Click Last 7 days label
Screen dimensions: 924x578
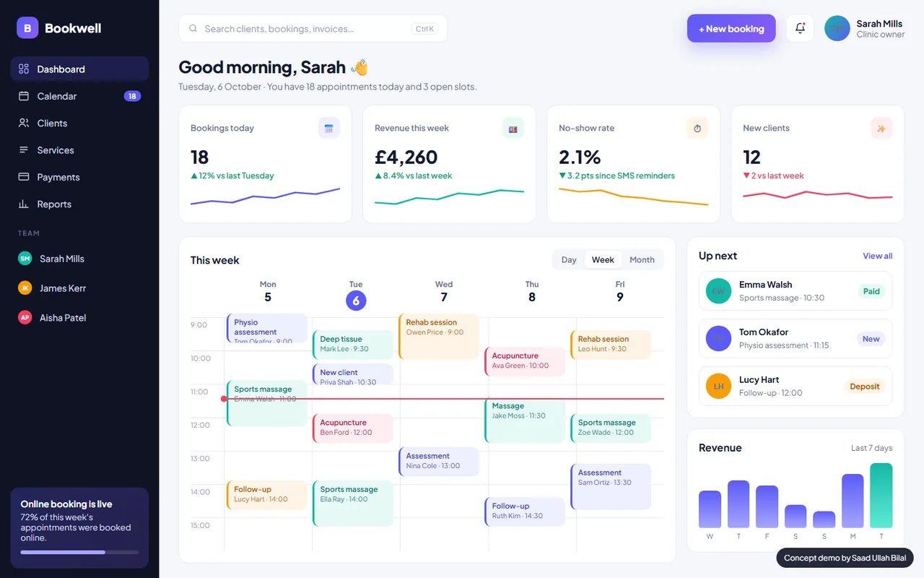[x=871, y=448]
